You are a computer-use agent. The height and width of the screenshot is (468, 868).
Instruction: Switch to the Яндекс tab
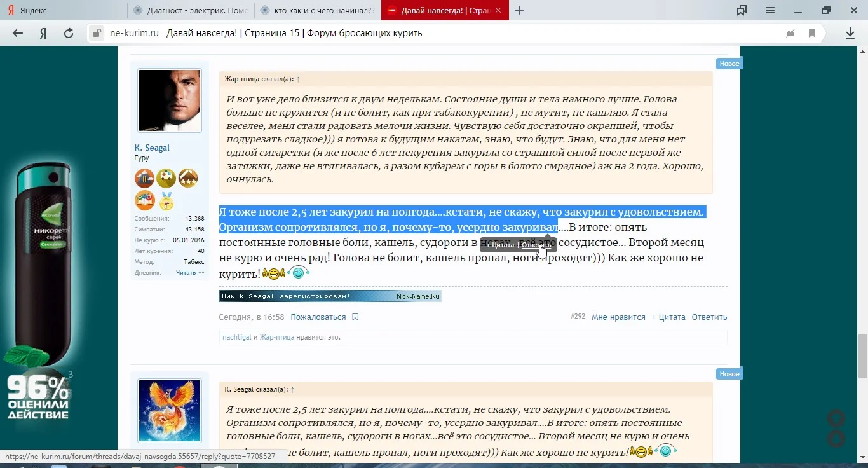pos(64,10)
